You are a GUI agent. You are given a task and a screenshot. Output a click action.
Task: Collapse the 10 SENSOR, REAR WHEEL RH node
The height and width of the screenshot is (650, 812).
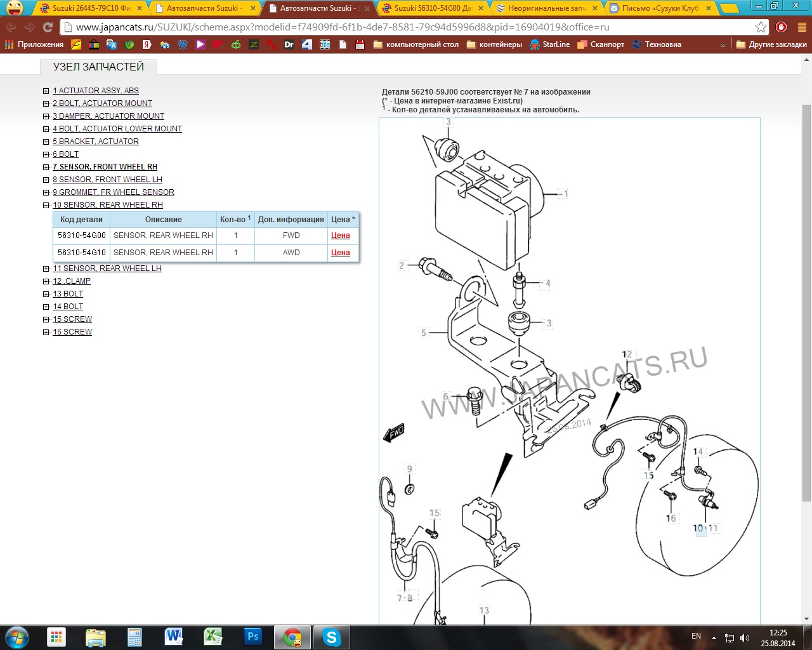pyautogui.click(x=46, y=205)
